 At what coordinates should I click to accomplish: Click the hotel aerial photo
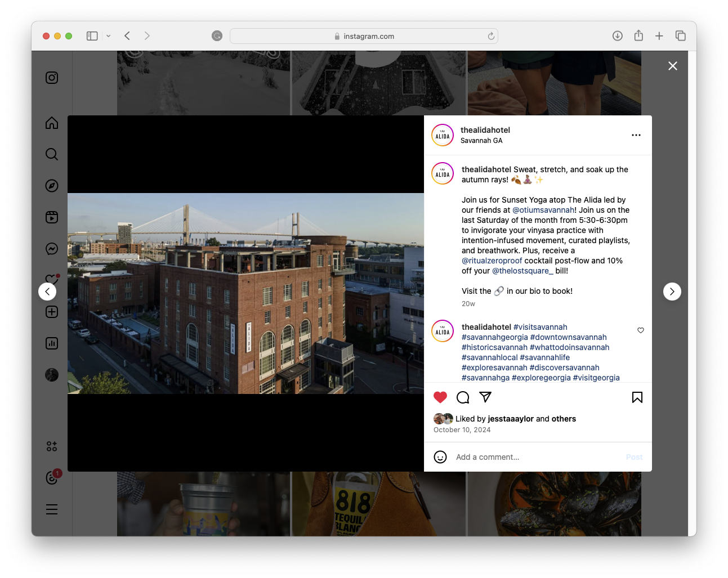[245, 293]
